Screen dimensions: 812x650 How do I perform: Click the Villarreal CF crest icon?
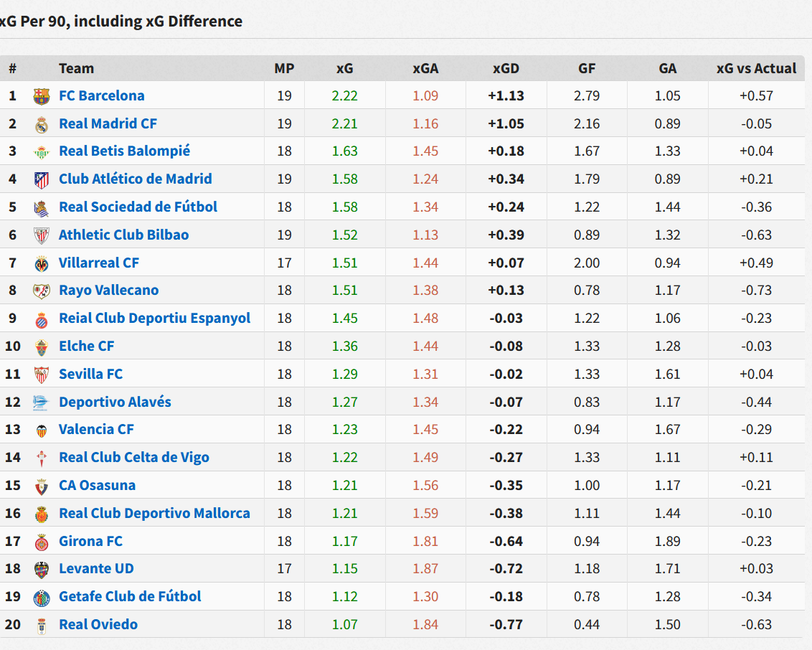pyautogui.click(x=42, y=263)
